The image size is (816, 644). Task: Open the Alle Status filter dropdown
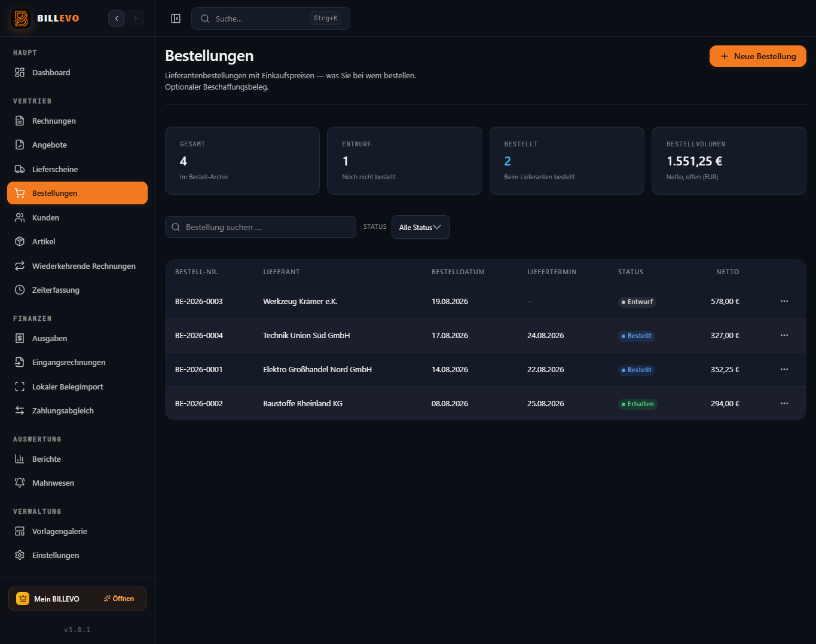tap(421, 227)
